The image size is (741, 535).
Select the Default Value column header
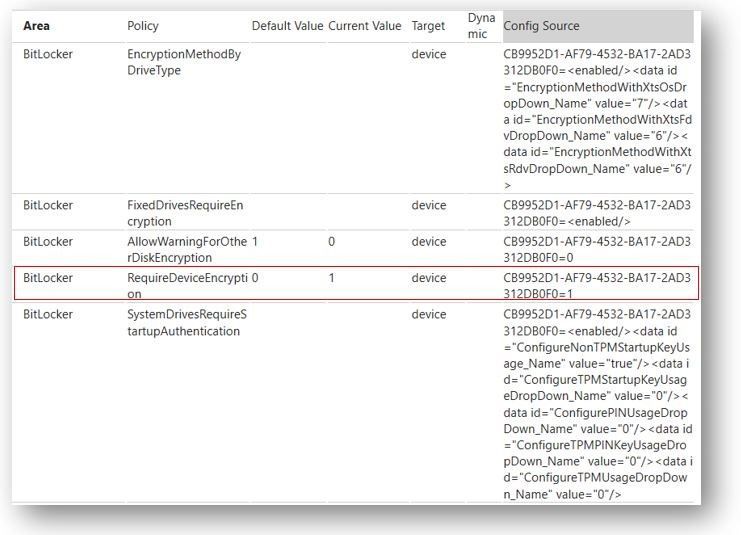[x=287, y=26]
